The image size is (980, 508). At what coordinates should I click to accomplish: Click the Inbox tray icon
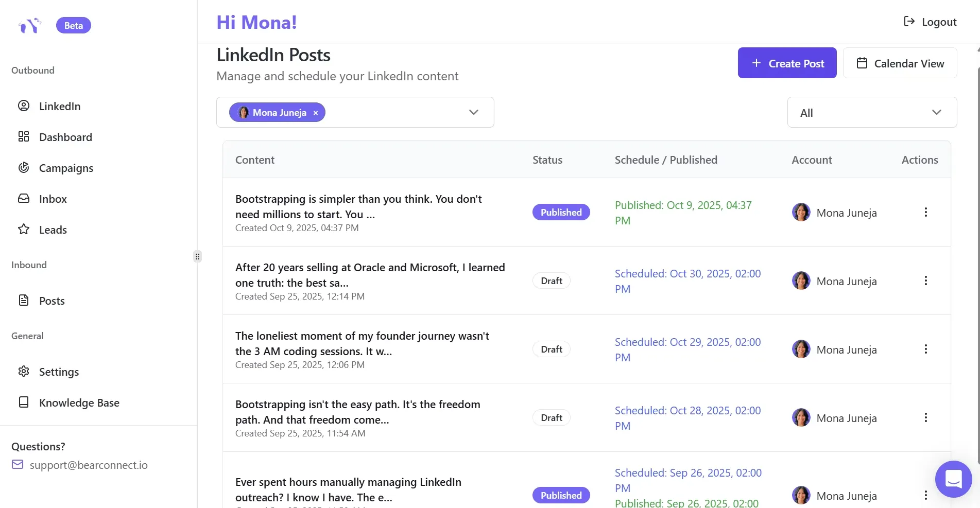click(x=24, y=199)
